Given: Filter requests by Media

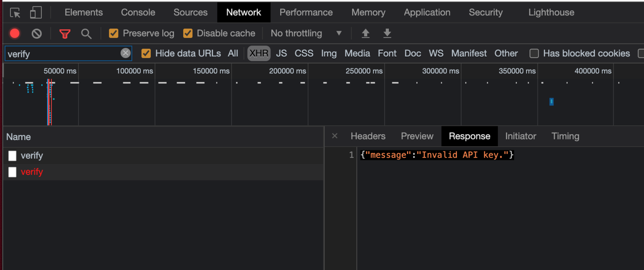Looking at the screenshot, I should point(357,53).
